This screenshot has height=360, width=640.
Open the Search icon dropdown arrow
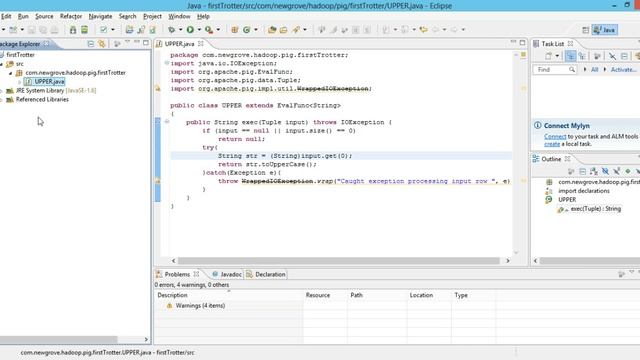pyautogui.click(x=304, y=29)
